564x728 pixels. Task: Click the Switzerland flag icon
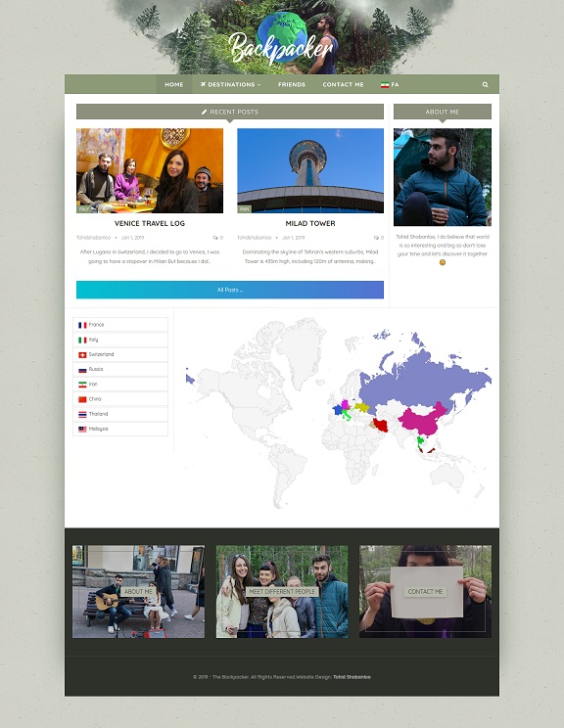pyautogui.click(x=82, y=355)
